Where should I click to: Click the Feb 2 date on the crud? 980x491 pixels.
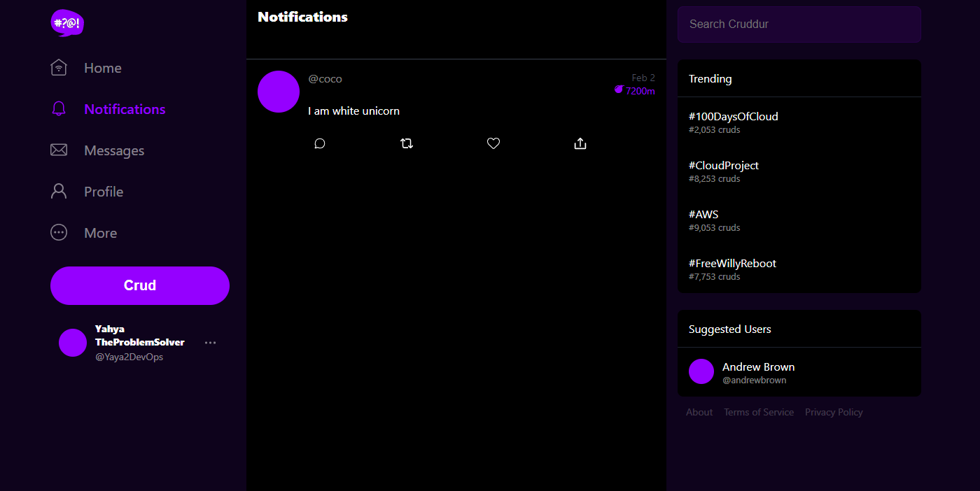point(643,78)
